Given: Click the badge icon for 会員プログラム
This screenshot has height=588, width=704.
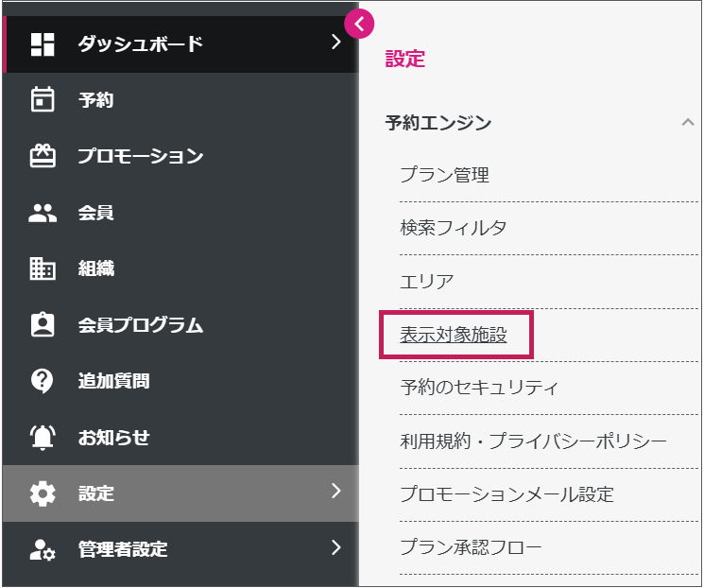Looking at the screenshot, I should pos(43,325).
